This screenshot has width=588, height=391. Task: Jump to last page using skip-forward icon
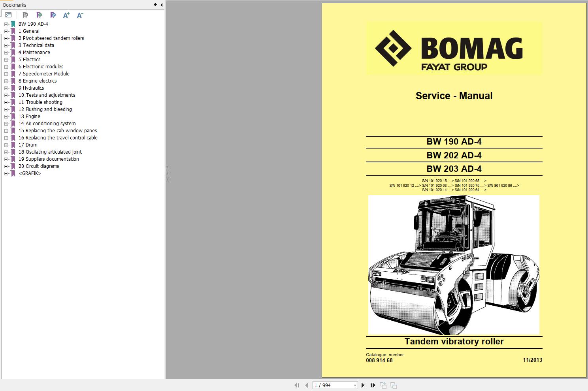coord(373,385)
